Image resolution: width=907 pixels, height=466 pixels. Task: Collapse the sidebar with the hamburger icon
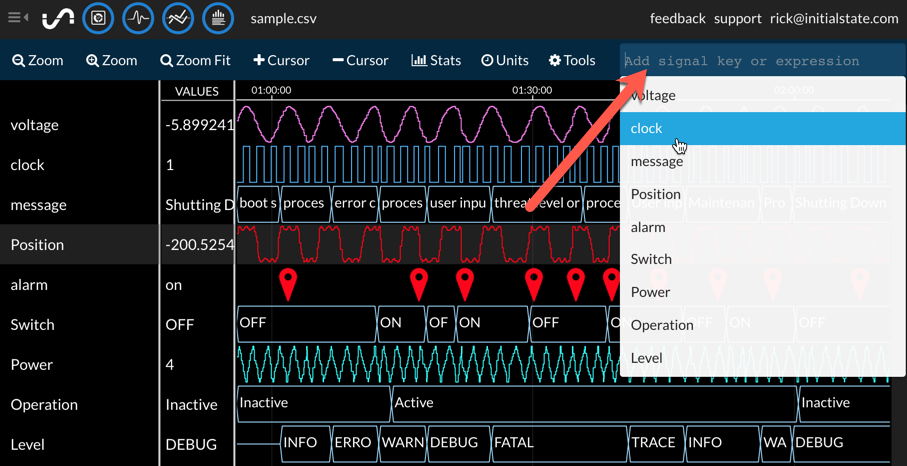(17, 18)
